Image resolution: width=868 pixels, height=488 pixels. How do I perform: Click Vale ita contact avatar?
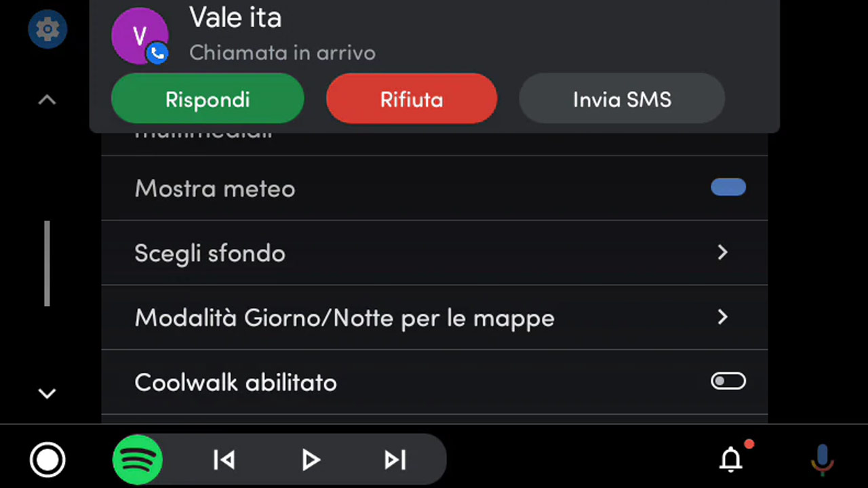pyautogui.click(x=140, y=36)
